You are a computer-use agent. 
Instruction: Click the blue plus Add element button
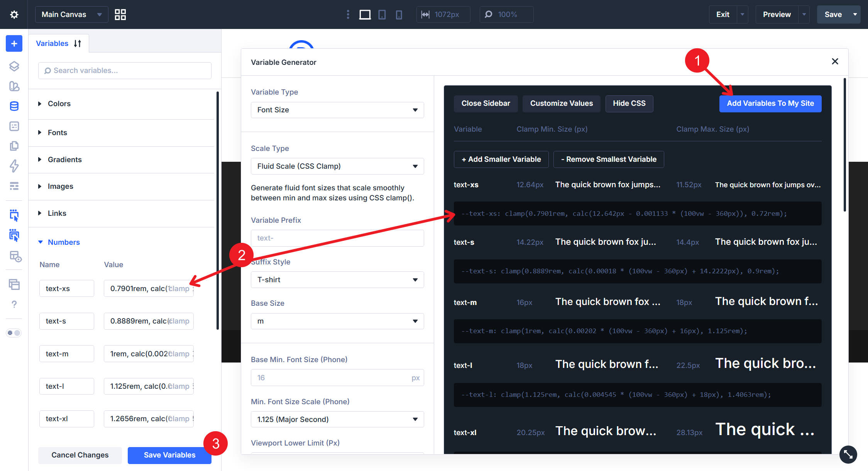[x=14, y=44]
